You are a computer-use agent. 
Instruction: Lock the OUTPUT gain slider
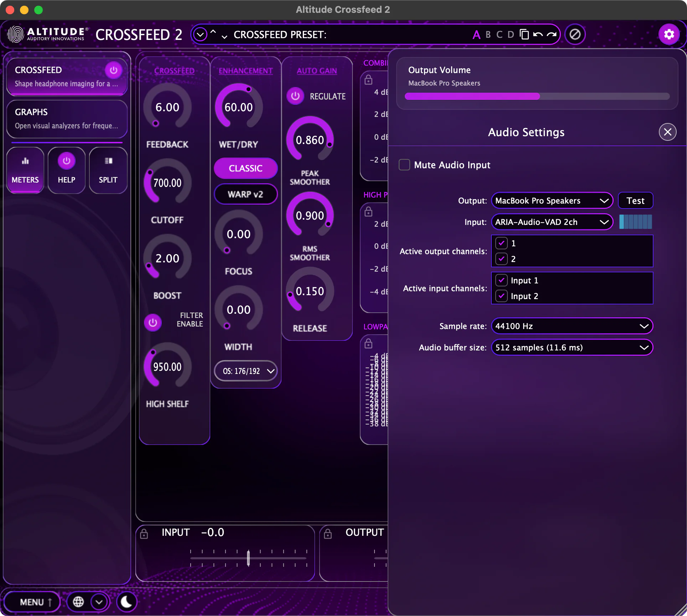(x=328, y=534)
